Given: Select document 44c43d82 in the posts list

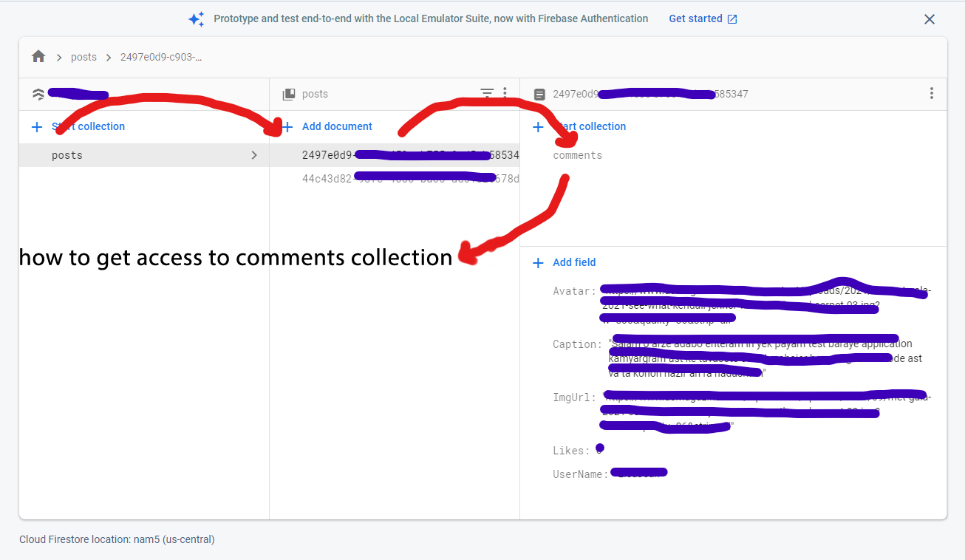Looking at the screenshot, I should [x=395, y=179].
